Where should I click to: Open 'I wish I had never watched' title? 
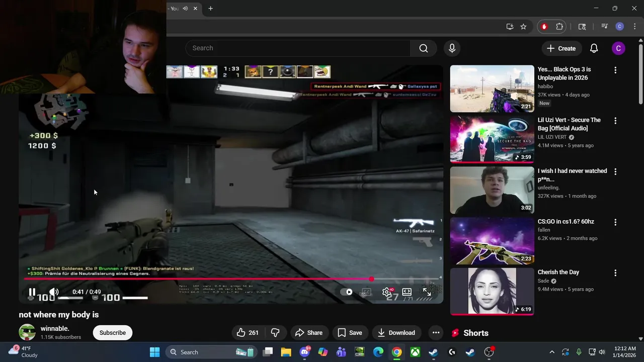click(x=572, y=175)
